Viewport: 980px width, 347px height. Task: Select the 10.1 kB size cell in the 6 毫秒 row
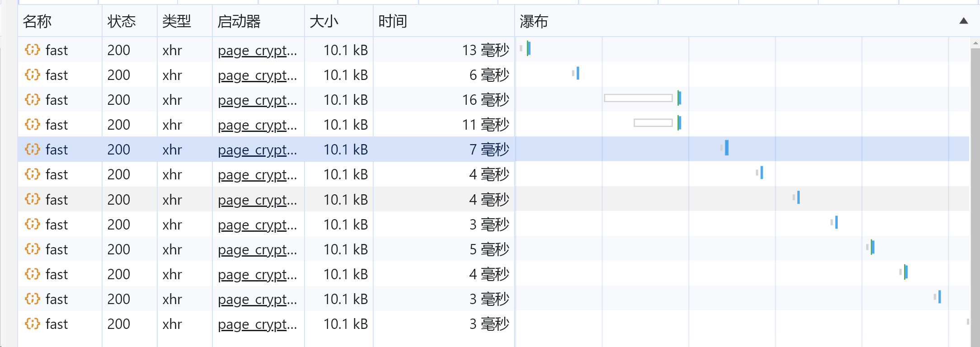[x=345, y=75]
